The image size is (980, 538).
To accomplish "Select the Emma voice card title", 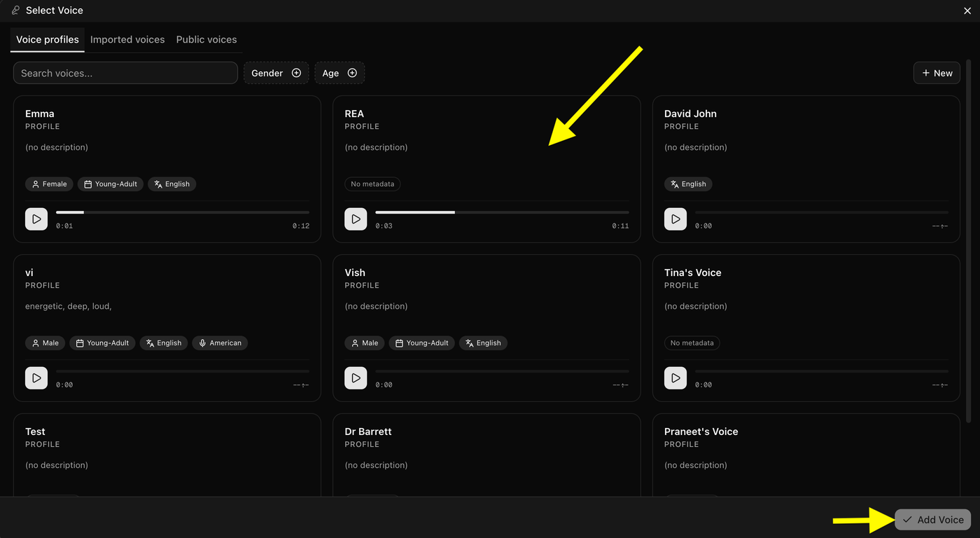I will [x=40, y=113].
